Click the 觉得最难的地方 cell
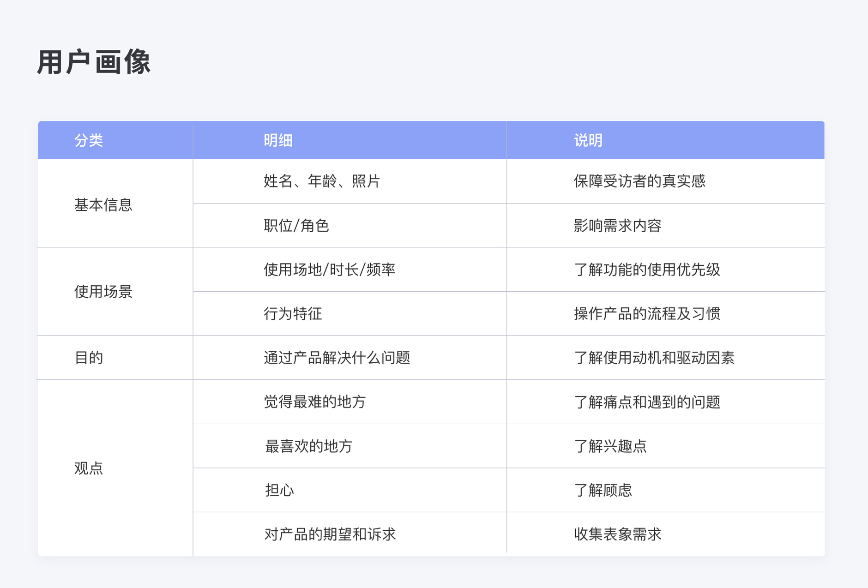868x588 pixels. coord(315,402)
